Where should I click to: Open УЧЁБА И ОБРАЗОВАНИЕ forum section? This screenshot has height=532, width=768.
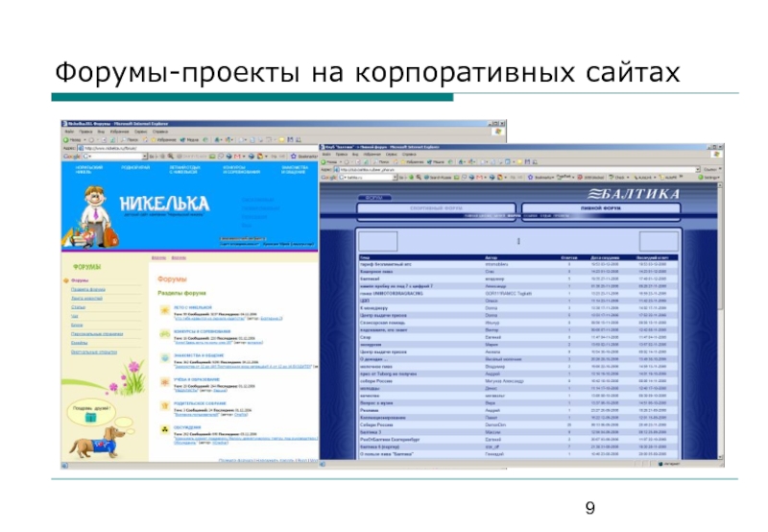click(x=197, y=379)
